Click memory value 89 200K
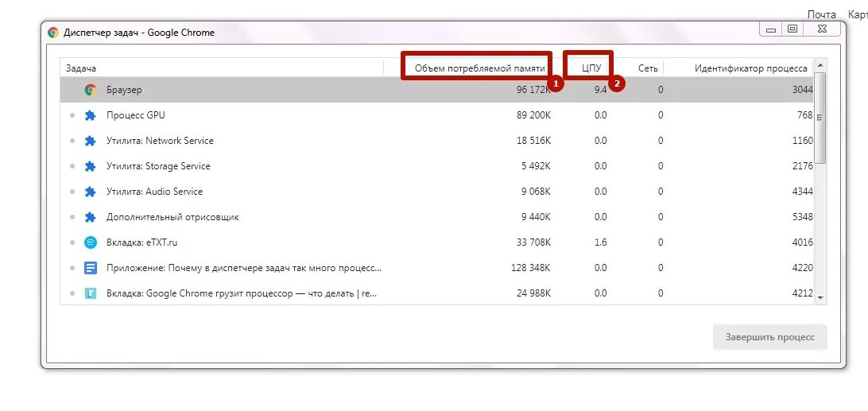 click(533, 115)
